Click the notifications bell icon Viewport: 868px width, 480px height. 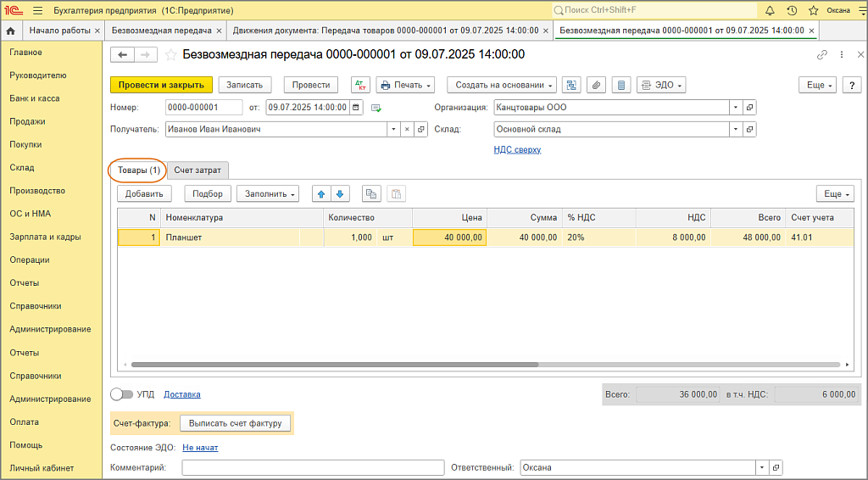click(770, 10)
